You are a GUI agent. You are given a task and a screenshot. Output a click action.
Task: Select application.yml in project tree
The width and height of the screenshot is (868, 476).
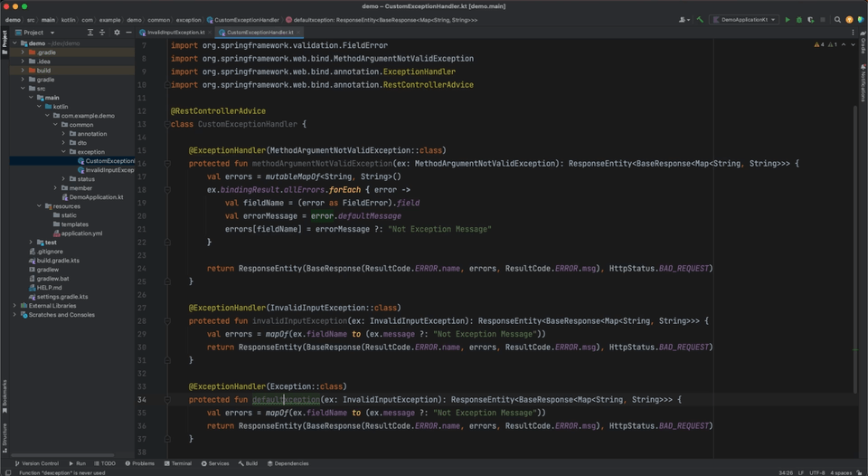point(81,233)
